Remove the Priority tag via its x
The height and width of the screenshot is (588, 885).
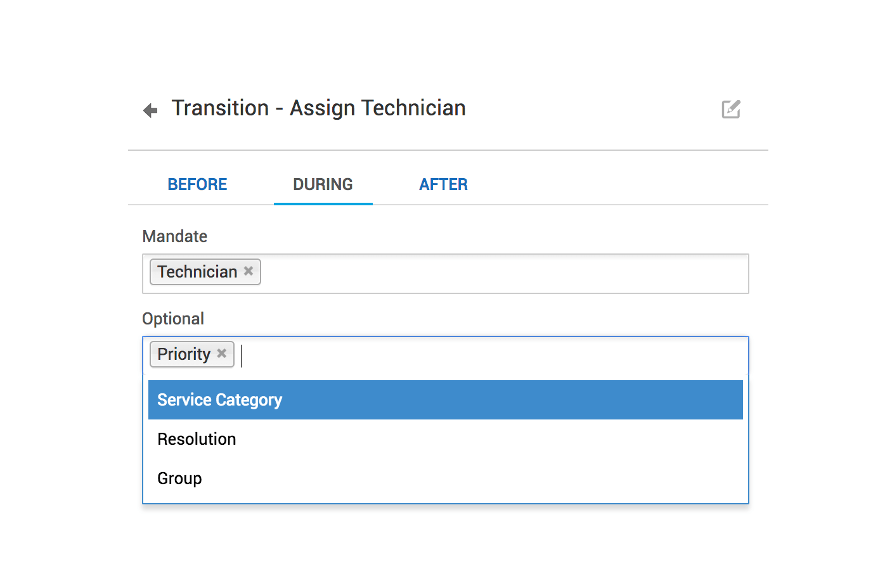coord(222,354)
